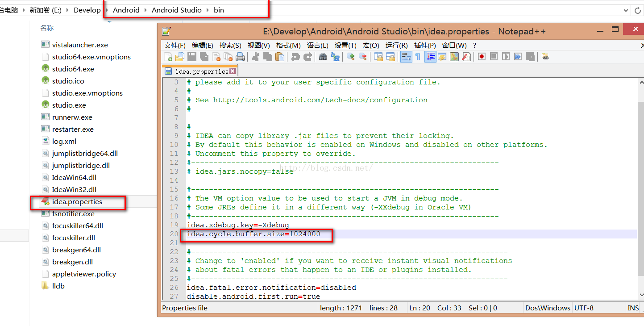This screenshot has height=326, width=644.
Task: Open the 插件(P) menu
Action: pyautogui.click(x=425, y=46)
